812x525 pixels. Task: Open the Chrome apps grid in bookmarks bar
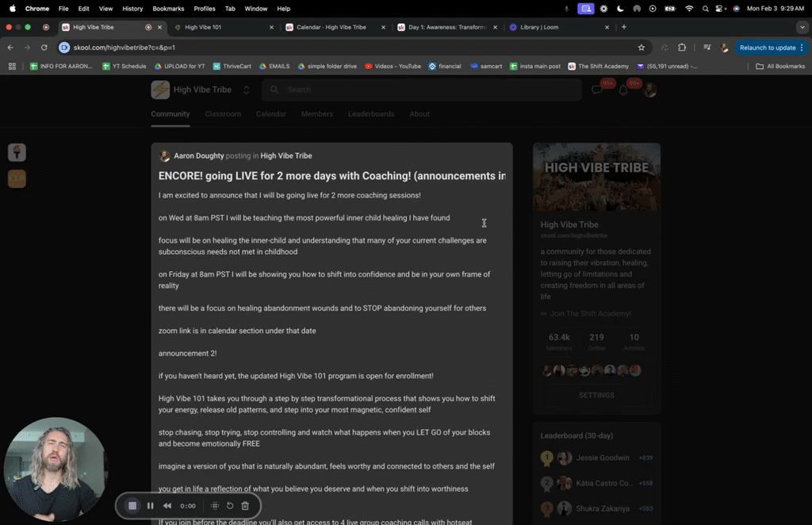point(12,67)
